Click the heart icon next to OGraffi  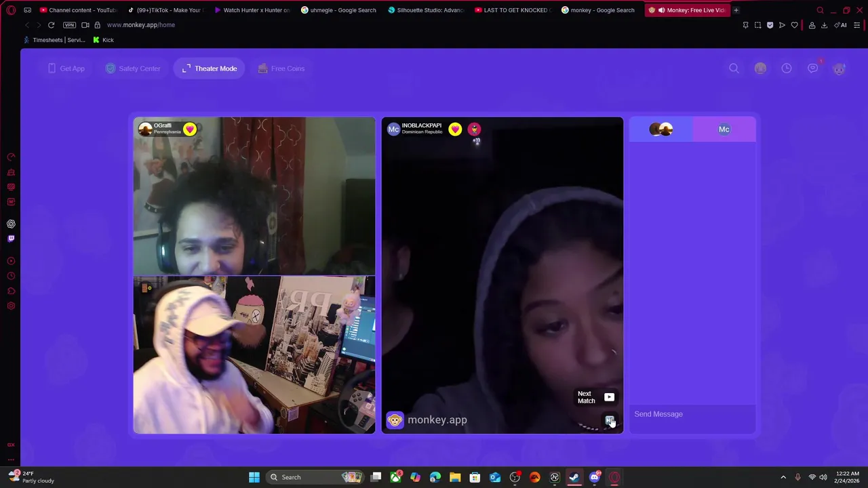pyautogui.click(x=190, y=129)
